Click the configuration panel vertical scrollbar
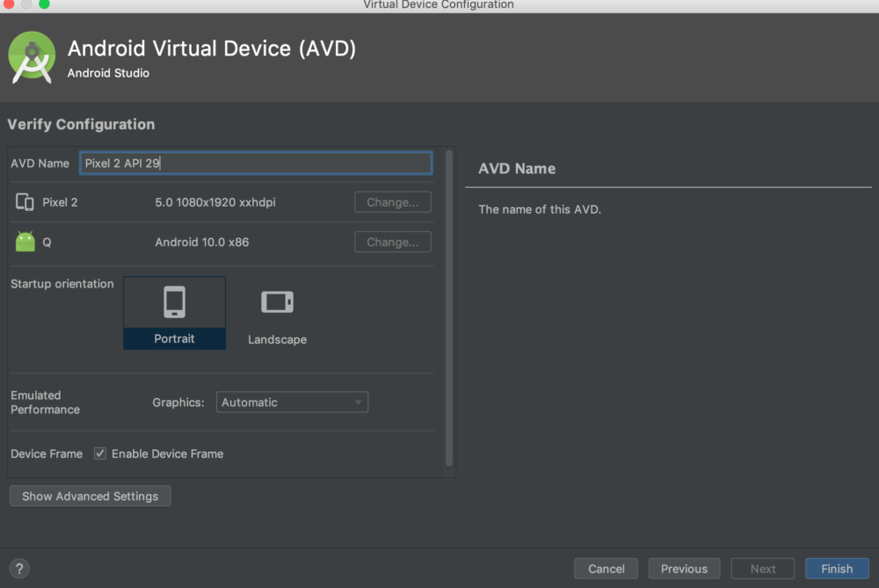Image resolution: width=879 pixels, height=588 pixels. click(448, 309)
